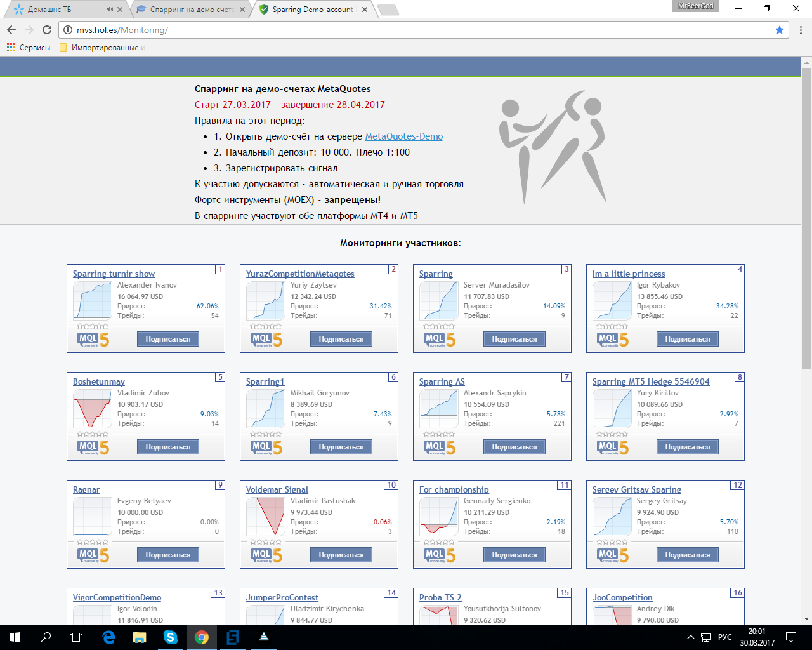Viewport: 812px width, 650px height.
Task: Open the Сервисы apps shortcut
Action: pyautogui.click(x=29, y=48)
